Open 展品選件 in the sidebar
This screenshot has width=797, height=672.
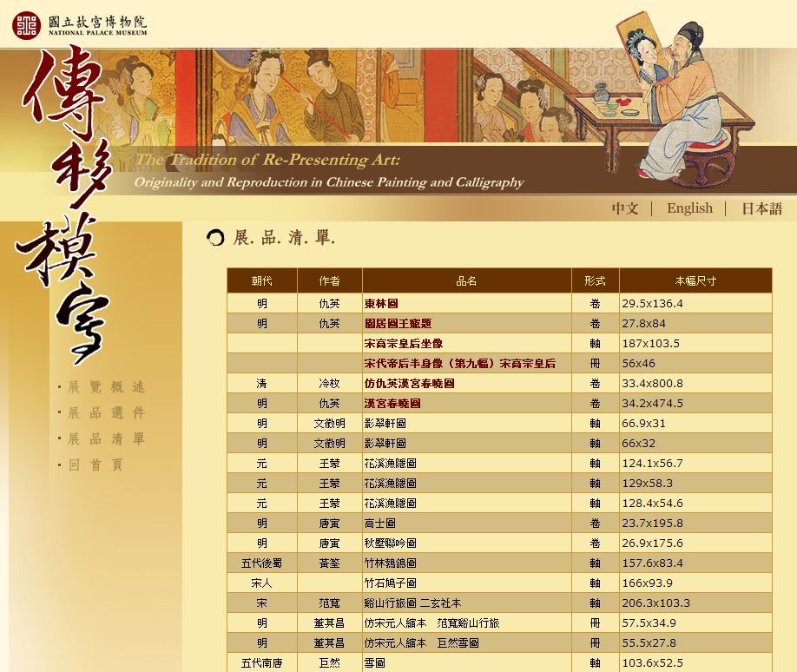[x=106, y=413]
